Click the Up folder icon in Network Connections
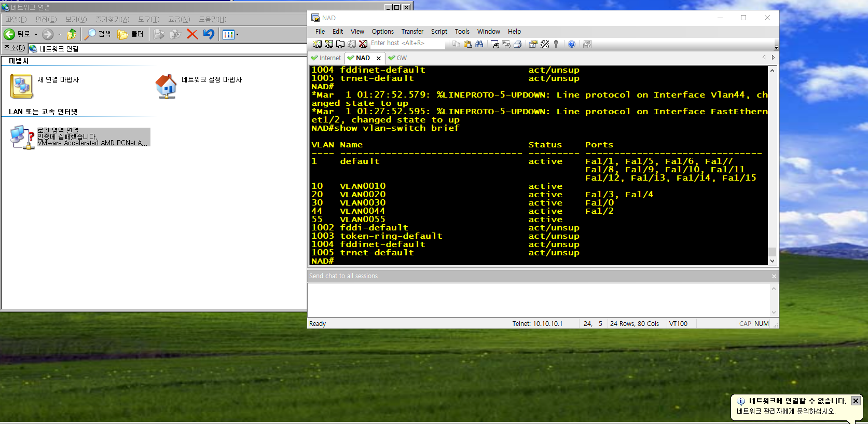The image size is (868, 424). click(72, 34)
